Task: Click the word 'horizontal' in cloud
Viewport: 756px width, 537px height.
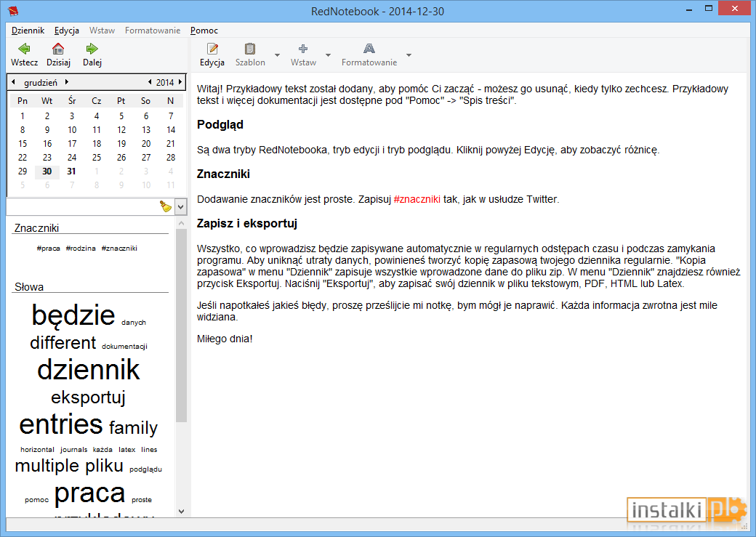Action: point(37,449)
